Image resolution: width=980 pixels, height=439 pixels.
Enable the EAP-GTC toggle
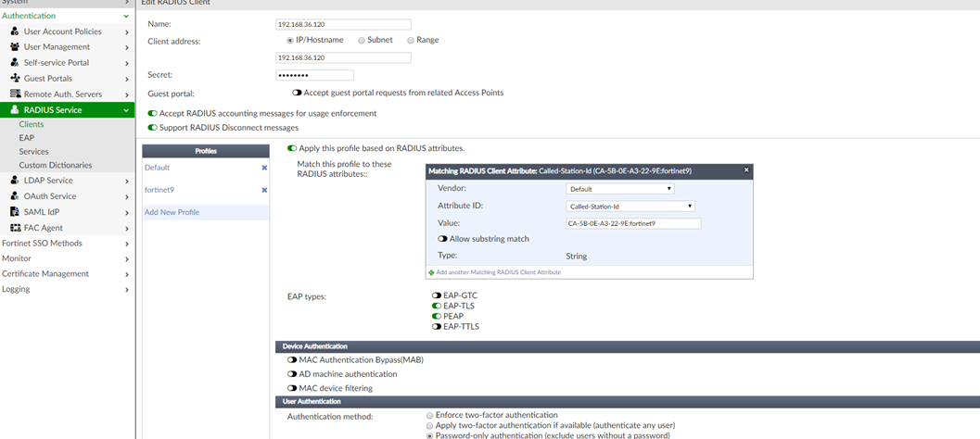click(437, 295)
